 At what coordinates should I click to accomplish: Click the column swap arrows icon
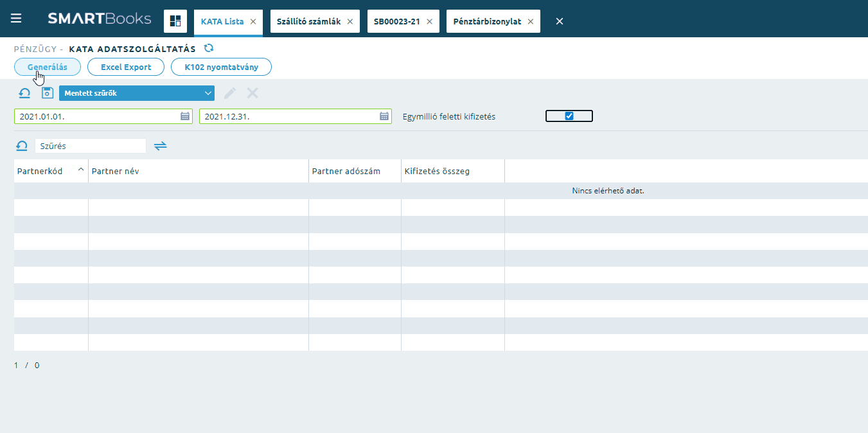pos(160,146)
